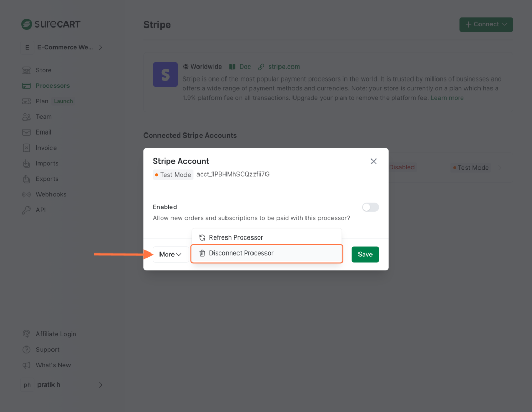Select Disconnect Processor from the menu
The width and height of the screenshot is (532, 412).
tap(241, 253)
